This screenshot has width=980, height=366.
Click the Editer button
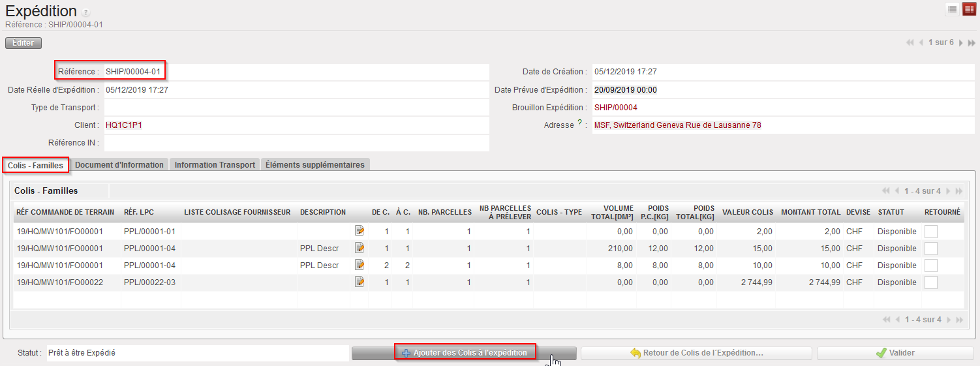[23, 43]
